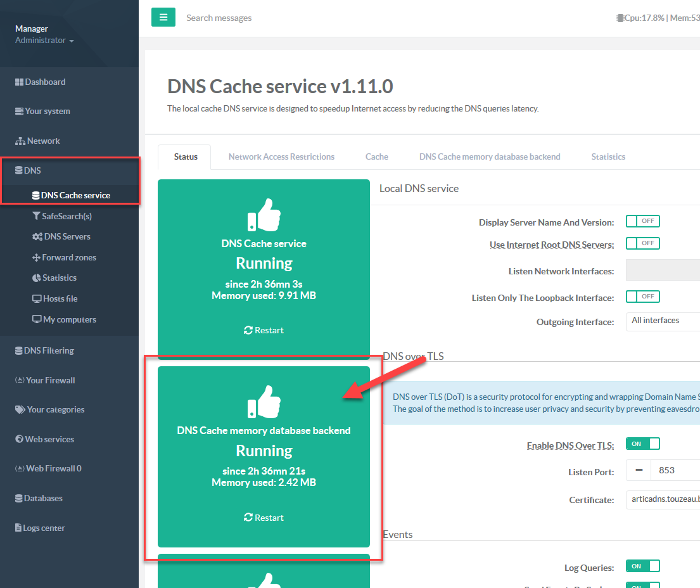Open the Network sidebar section
This screenshot has width=700, height=588.
pyautogui.click(x=43, y=141)
